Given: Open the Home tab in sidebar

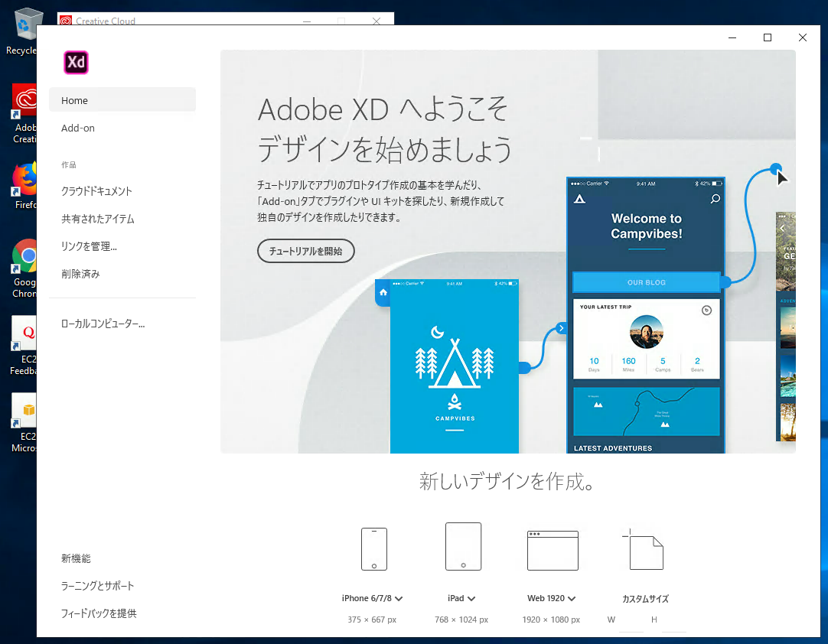Looking at the screenshot, I should tap(122, 99).
